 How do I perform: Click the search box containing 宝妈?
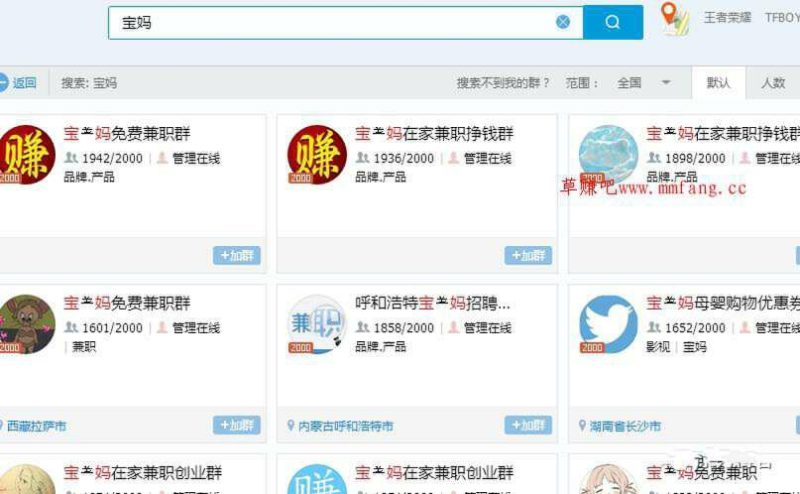pyautogui.click(x=345, y=22)
